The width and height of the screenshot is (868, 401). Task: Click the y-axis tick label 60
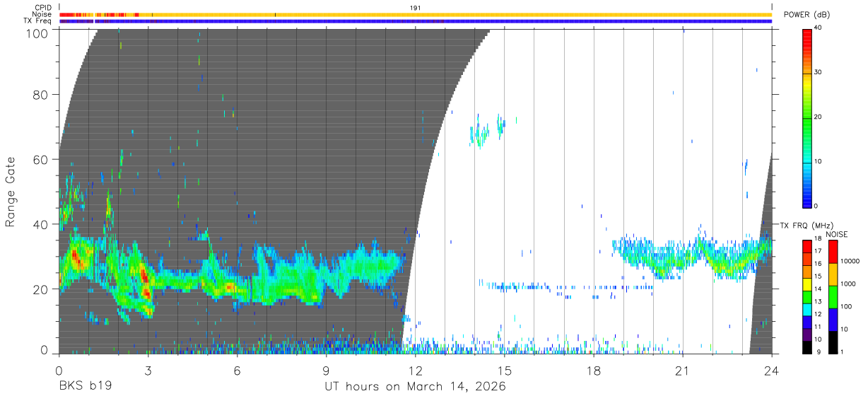(41, 159)
